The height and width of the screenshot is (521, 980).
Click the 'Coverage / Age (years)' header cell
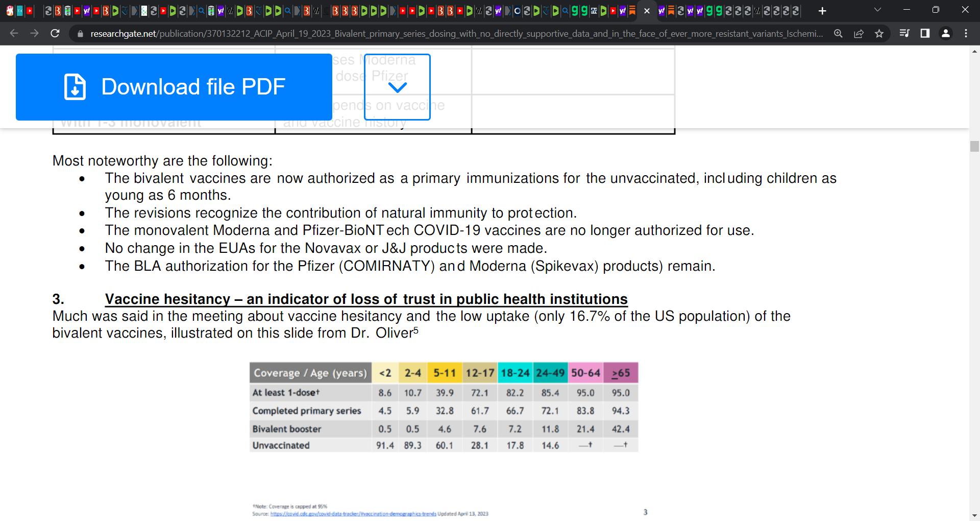point(310,373)
